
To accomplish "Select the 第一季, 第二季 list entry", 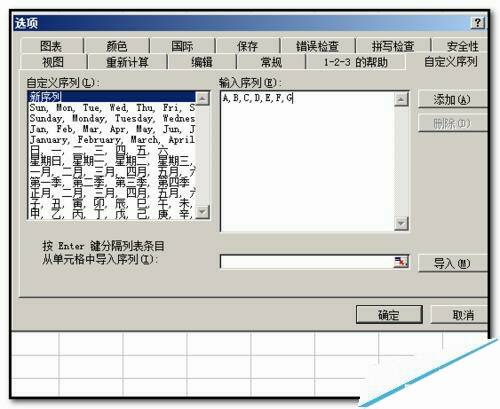I will coord(112,182).
